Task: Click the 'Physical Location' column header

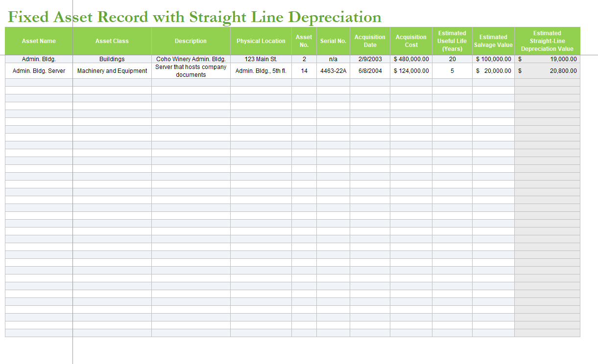Action: (x=261, y=41)
